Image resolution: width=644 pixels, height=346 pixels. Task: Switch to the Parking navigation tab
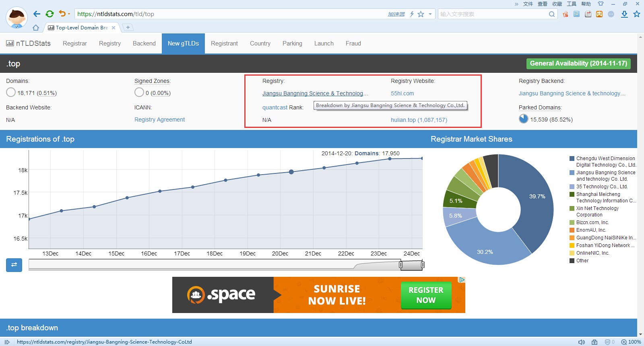coord(292,43)
